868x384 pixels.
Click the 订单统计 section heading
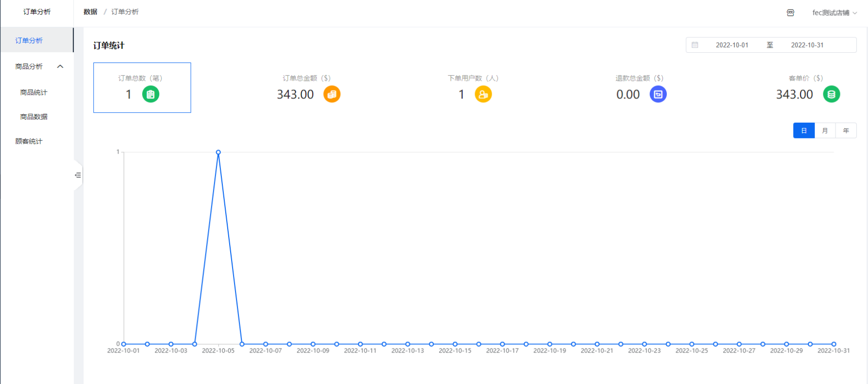(109, 45)
